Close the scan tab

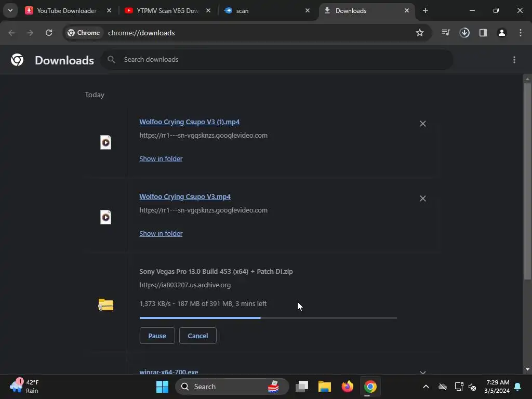[x=308, y=10]
